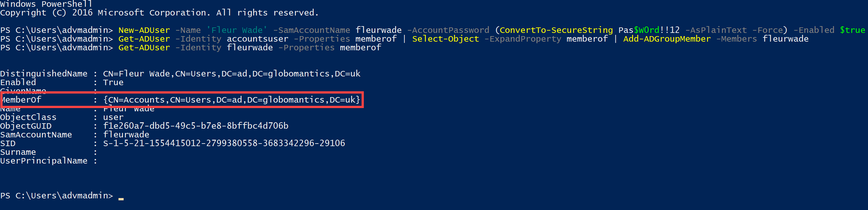Click the Enabled value True

tap(113, 82)
